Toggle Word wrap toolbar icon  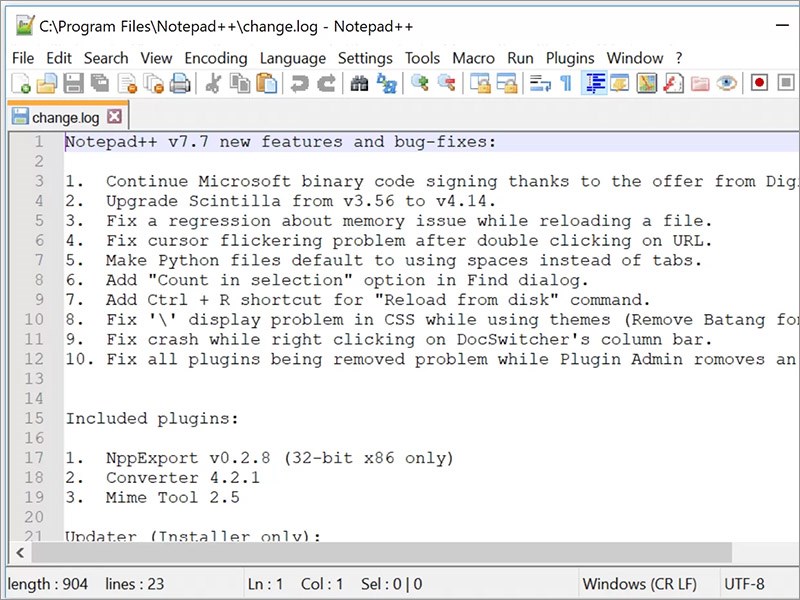coord(540,83)
